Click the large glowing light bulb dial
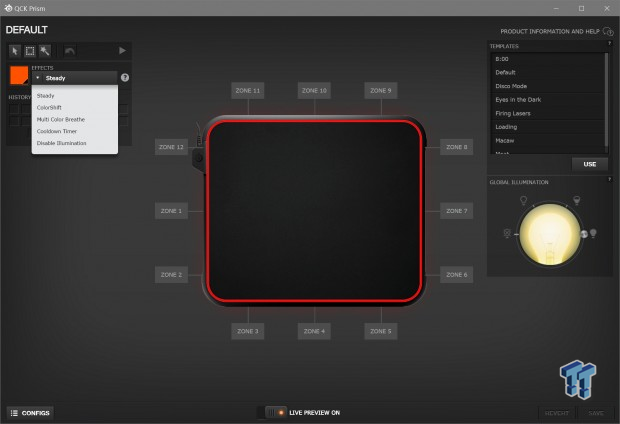 tap(550, 234)
